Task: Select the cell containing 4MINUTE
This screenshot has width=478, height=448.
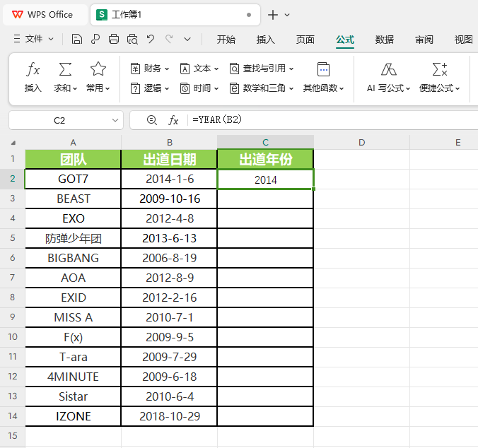Action: [x=73, y=377]
